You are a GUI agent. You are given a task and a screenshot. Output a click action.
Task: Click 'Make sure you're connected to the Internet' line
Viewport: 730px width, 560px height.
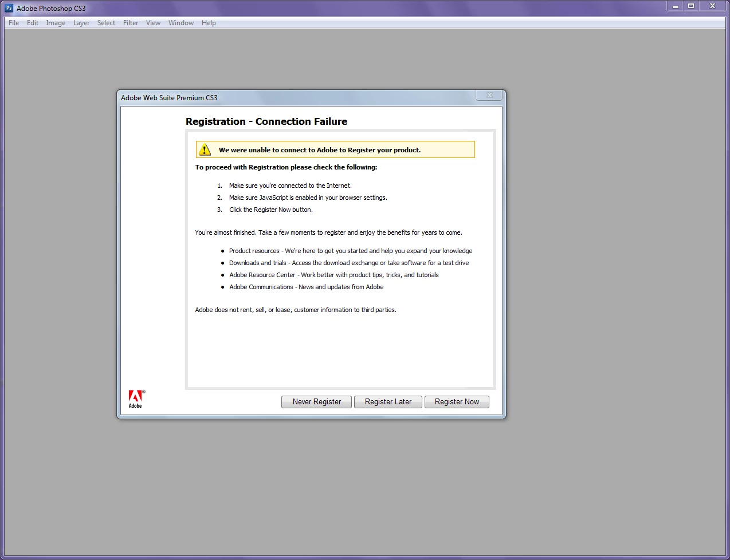tap(291, 186)
